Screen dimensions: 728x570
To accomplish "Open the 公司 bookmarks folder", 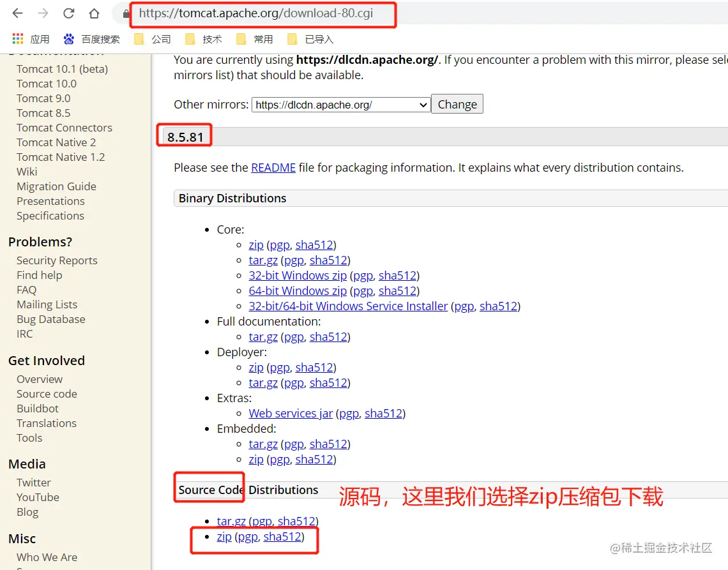I will pyautogui.click(x=152, y=40).
